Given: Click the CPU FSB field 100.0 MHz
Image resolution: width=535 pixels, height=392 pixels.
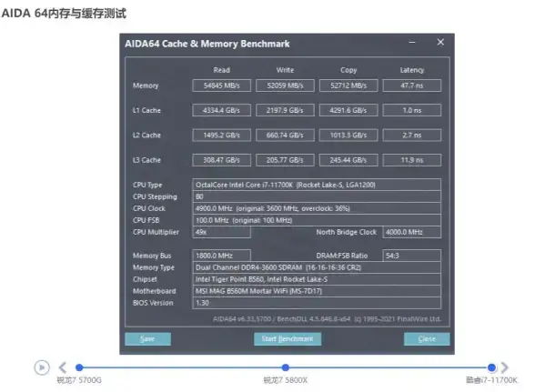Looking at the screenshot, I should click(317, 220).
